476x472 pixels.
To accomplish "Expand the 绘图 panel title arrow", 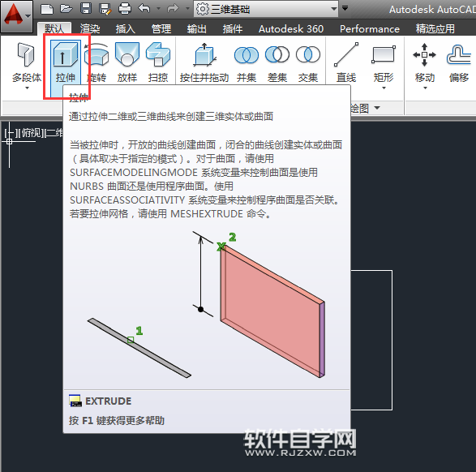I will click(x=377, y=108).
